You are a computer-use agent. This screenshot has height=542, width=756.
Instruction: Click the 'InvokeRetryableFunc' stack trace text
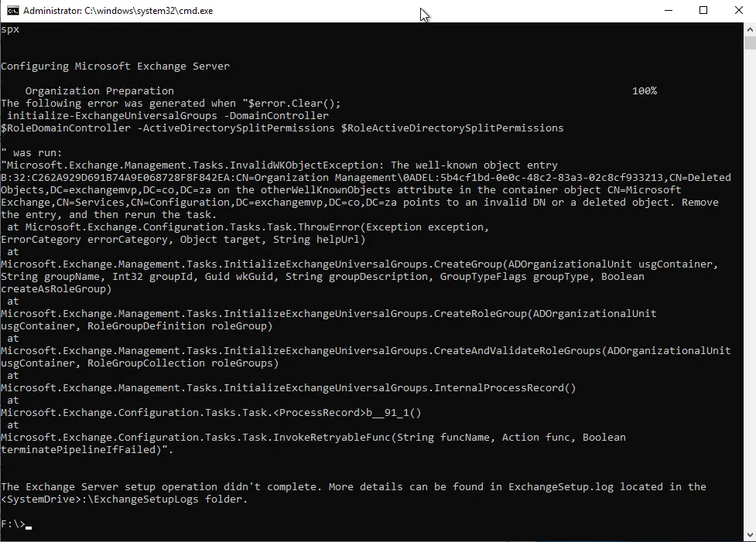pos(331,438)
